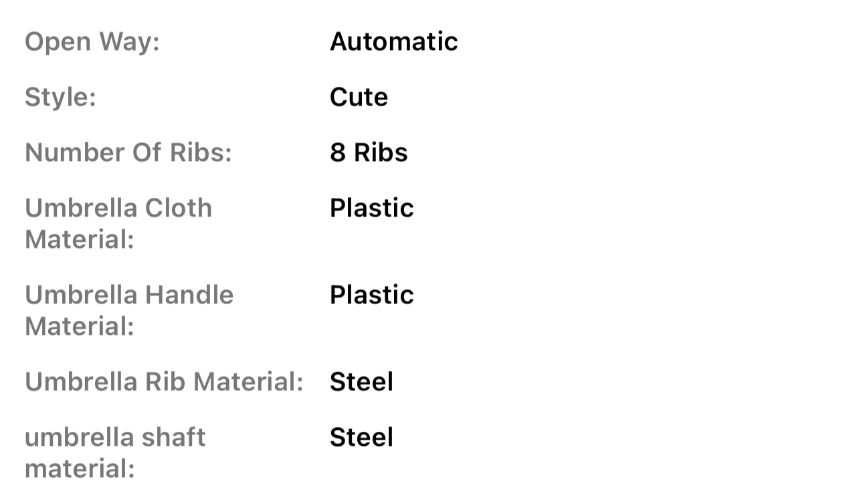The height and width of the screenshot is (504, 859).
Task: Click the 'Open Way:' label
Action: 92,42
